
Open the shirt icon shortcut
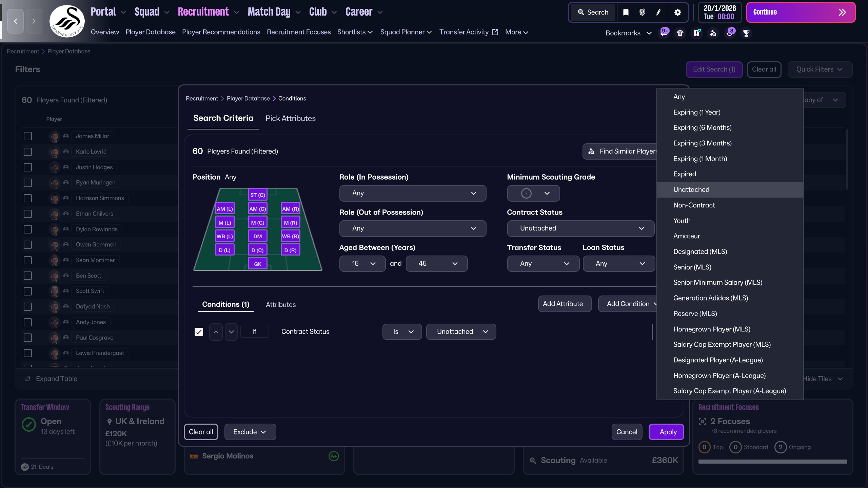(680, 33)
